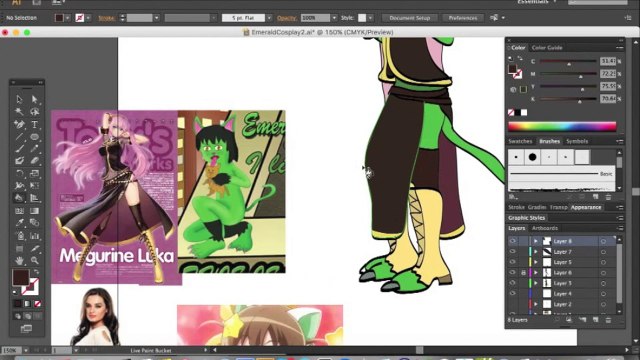Select the Magic Wand tool

(19, 111)
